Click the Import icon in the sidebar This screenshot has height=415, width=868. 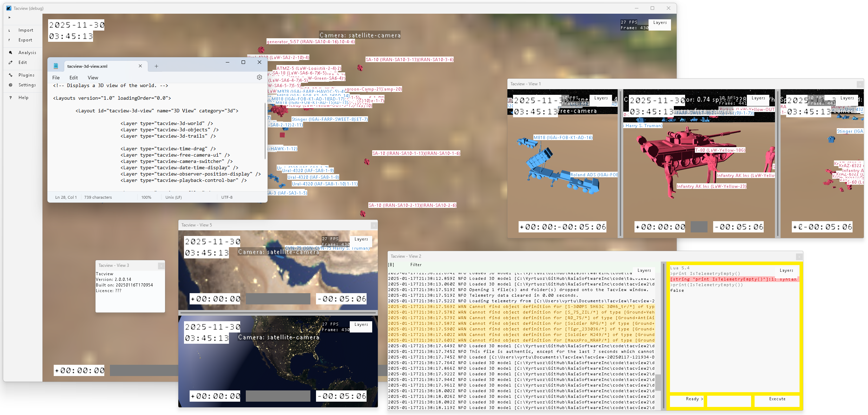point(9,31)
